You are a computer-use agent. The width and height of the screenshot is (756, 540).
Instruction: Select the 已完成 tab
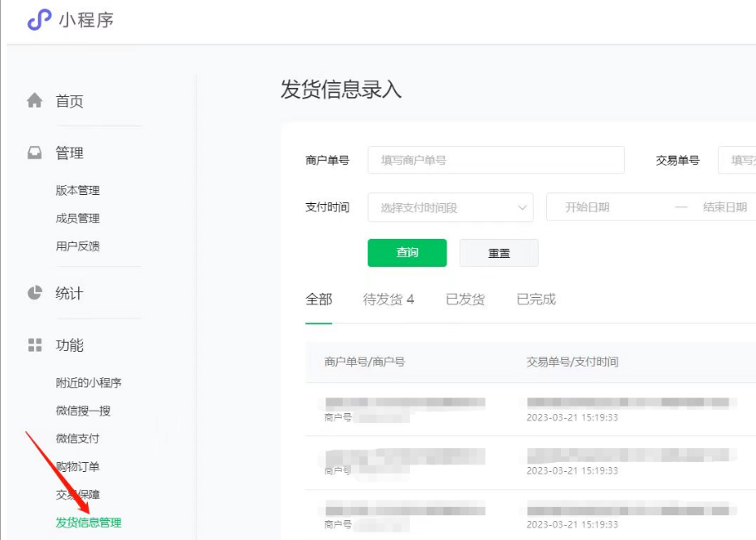(535, 299)
